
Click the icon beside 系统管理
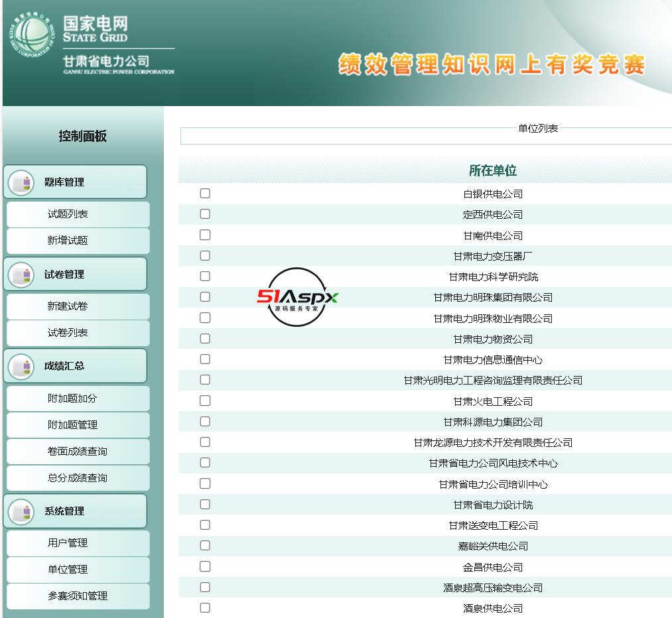[21, 512]
